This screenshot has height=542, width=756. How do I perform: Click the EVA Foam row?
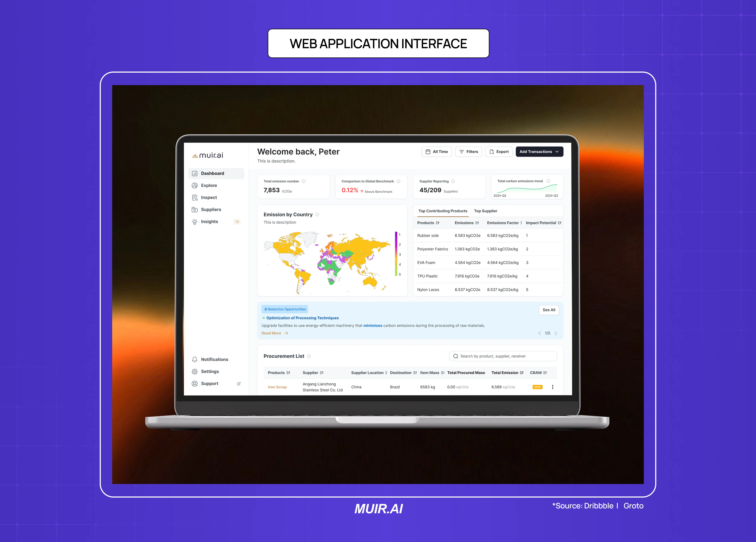click(x=488, y=263)
